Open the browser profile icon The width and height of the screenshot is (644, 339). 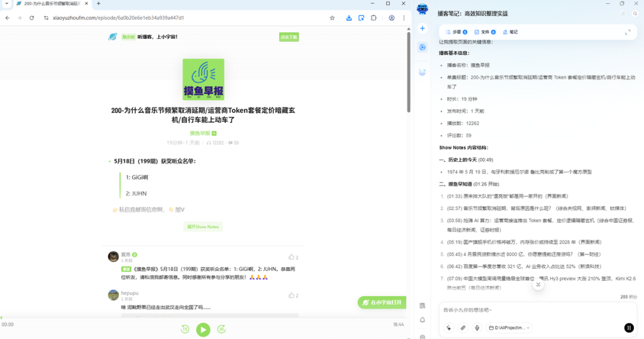(x=392, y=18)
